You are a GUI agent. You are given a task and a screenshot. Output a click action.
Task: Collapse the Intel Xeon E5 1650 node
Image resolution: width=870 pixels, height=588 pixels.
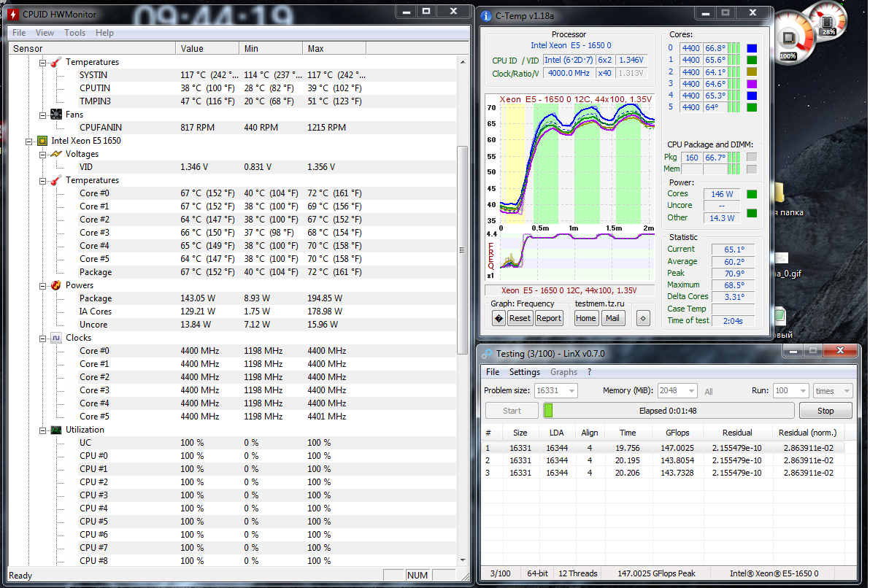pyautogui.click(x=29, y=142)
